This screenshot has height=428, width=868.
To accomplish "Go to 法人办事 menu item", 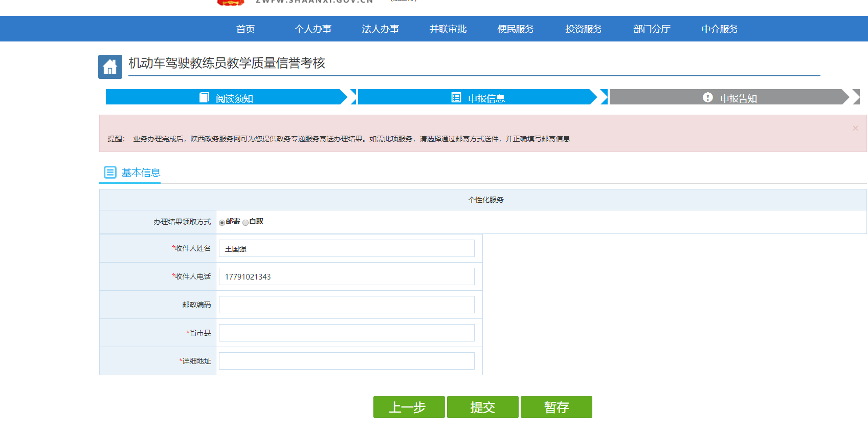I will click(381, 29).
